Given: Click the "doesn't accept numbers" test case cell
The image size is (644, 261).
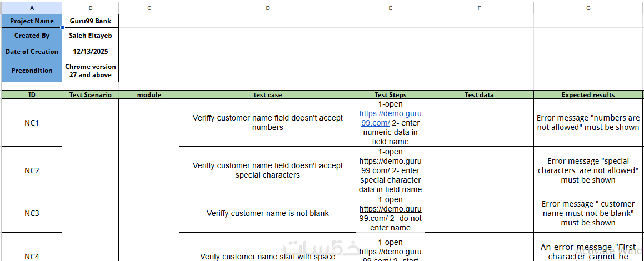Looking at the screenshot, I should (x=267, y=123).
